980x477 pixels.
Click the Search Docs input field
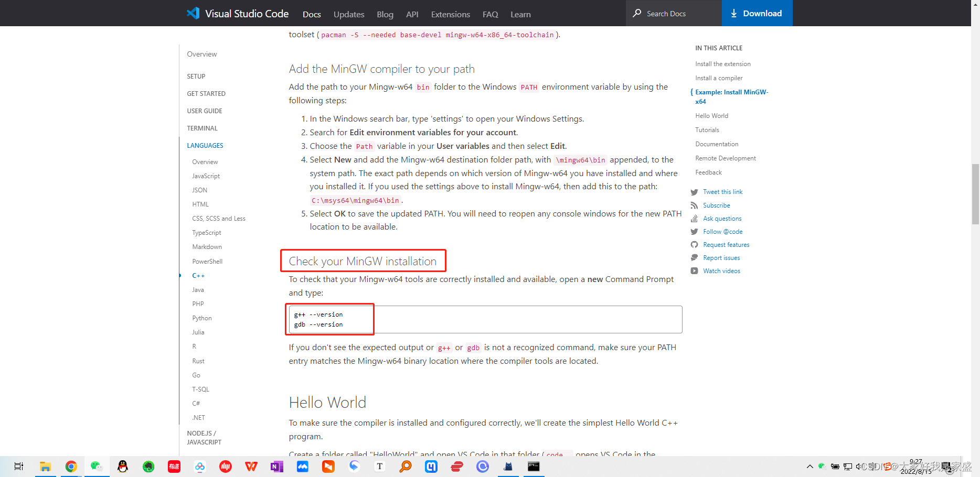[x=674, y=13]
